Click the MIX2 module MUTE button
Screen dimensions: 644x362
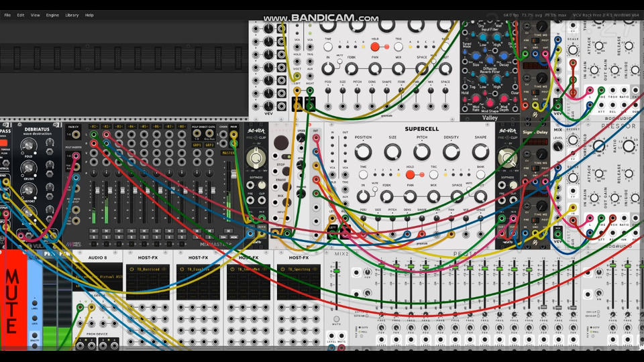336,319
